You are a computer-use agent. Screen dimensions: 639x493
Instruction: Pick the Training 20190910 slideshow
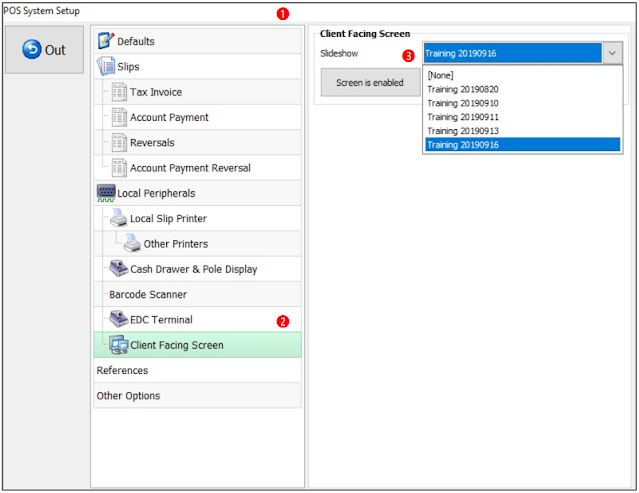pos(522,103)
